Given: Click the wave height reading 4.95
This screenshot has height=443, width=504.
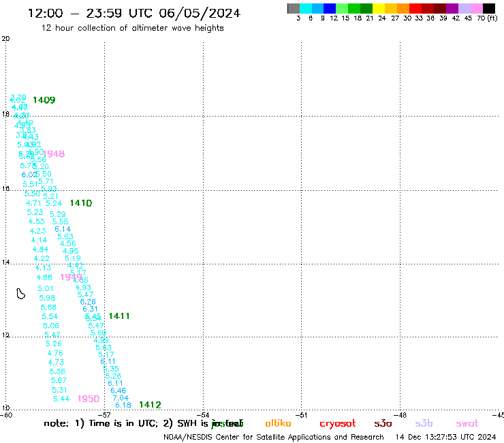Looking at the screenshot, I should click(x=70, y=251).
